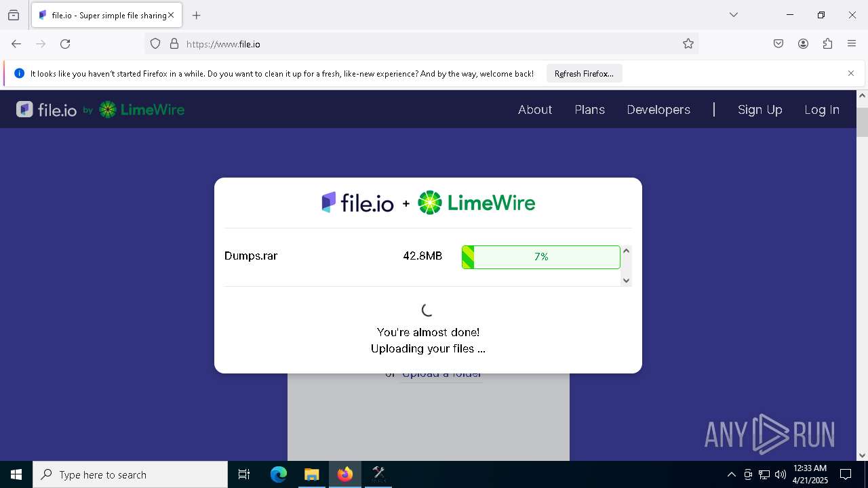
Task: Show hidden system tray icons
Action: (x=731, y=474)
